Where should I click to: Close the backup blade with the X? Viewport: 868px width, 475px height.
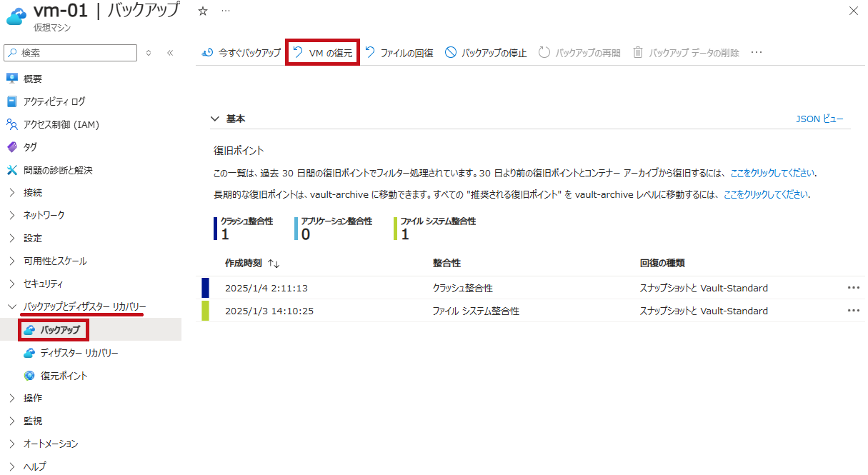coord(853,11)
